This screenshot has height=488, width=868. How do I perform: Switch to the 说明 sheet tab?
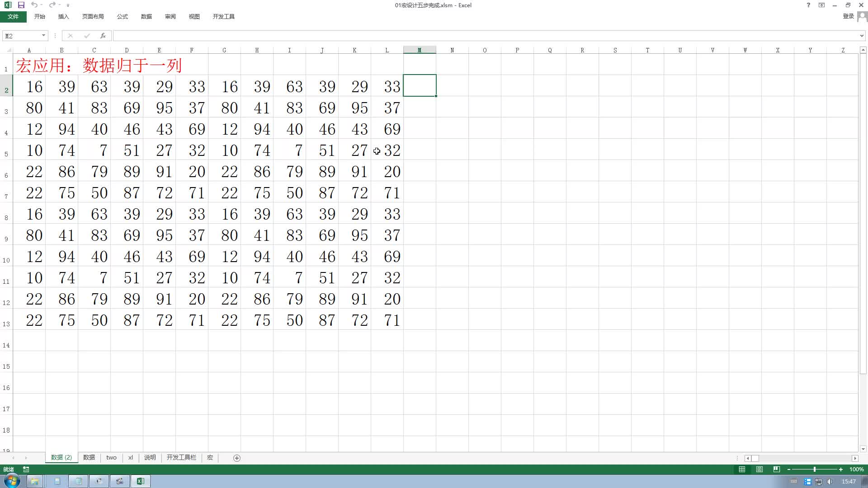tap(149, 457)
